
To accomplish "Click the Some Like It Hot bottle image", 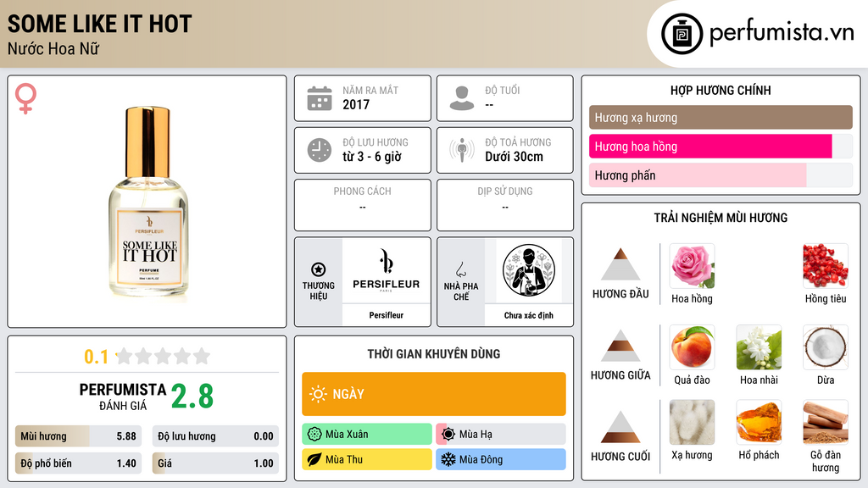I will pos(148,202).
